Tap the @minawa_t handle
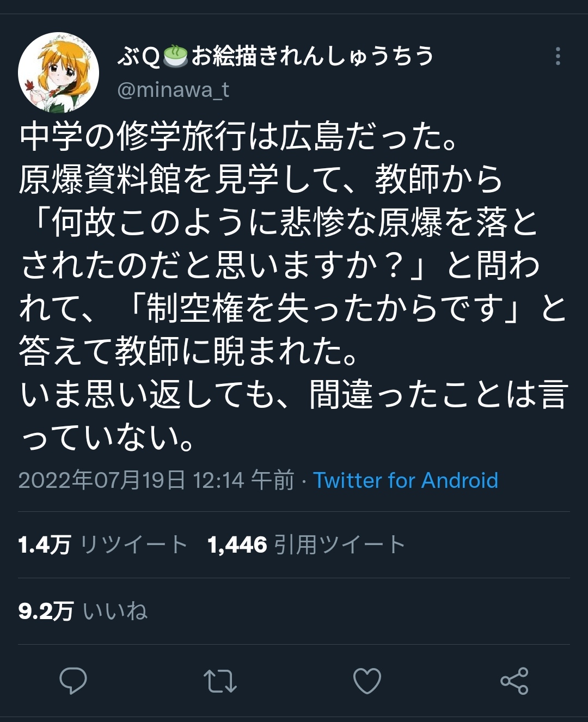588x722 pixels. point(173,89)
